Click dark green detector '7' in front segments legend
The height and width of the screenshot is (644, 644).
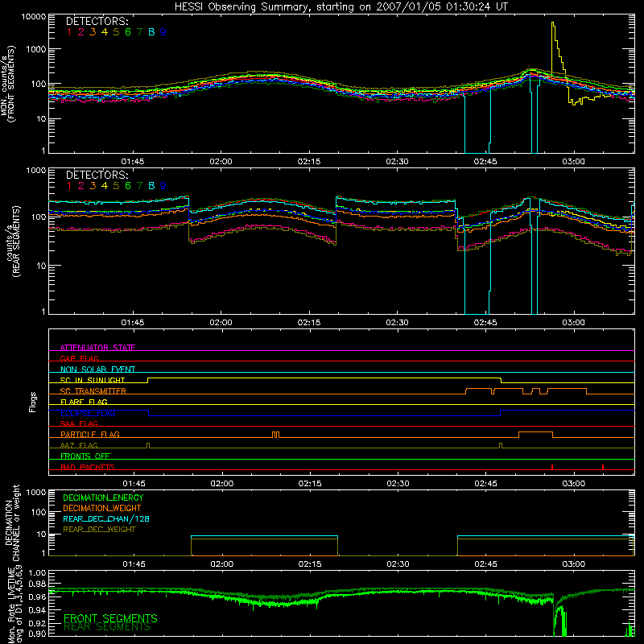[x=139, y=32]
